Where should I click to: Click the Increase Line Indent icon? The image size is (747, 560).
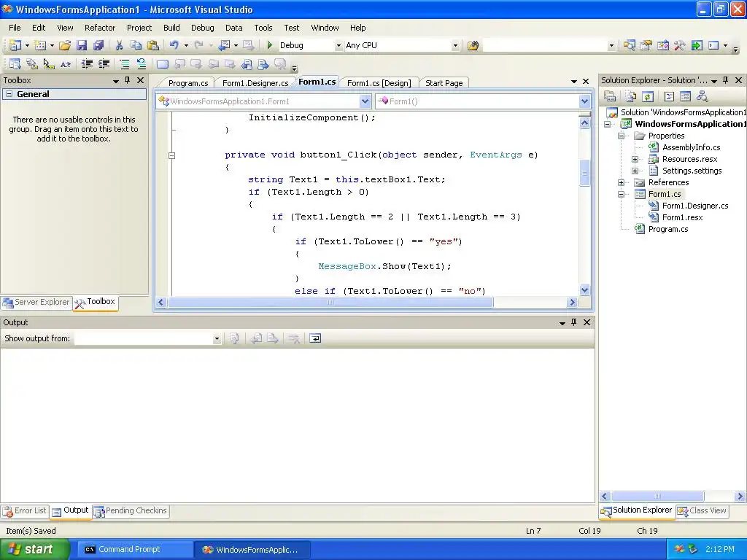(104, 64)
